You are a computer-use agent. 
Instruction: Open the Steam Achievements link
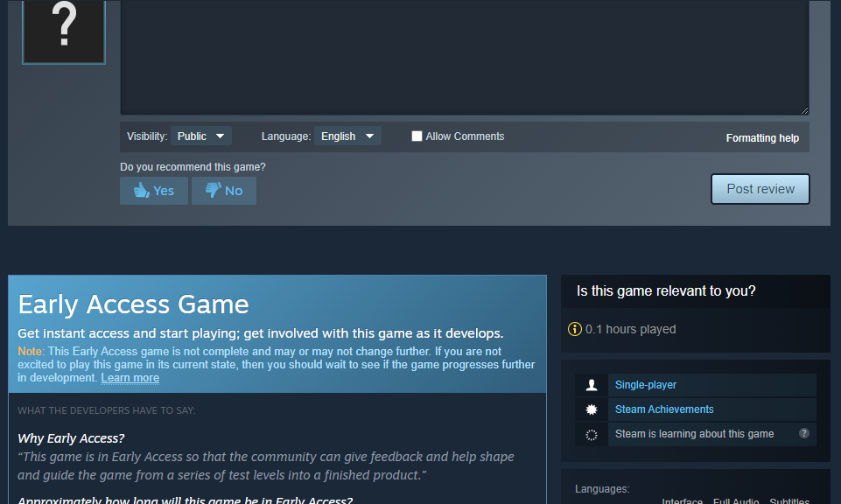[664, 409]
